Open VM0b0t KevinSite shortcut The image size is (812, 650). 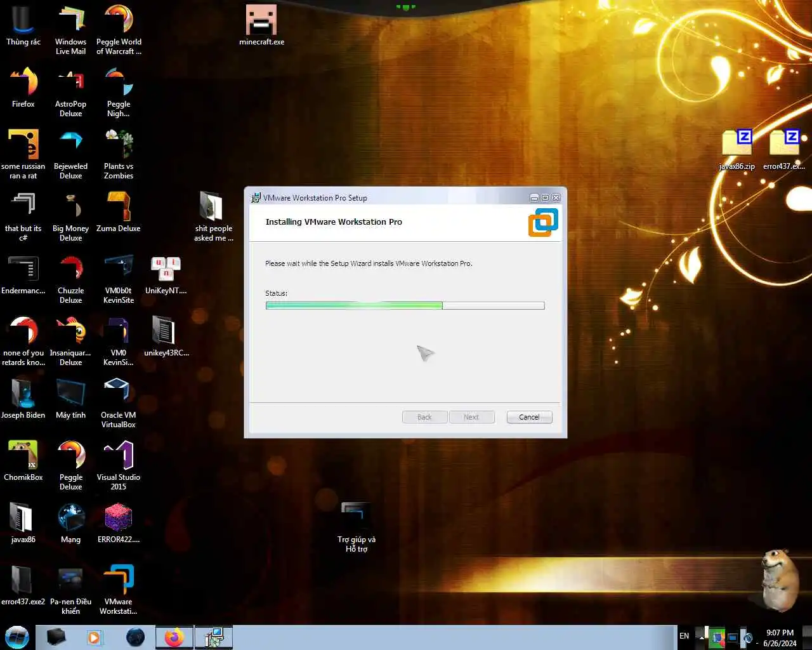click(x=119, y=278)
